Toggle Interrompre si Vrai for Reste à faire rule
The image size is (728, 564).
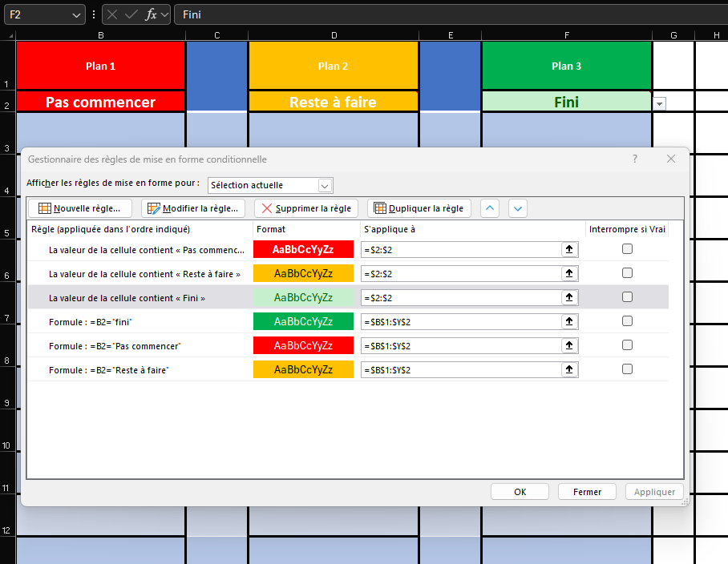click(627, 273)
